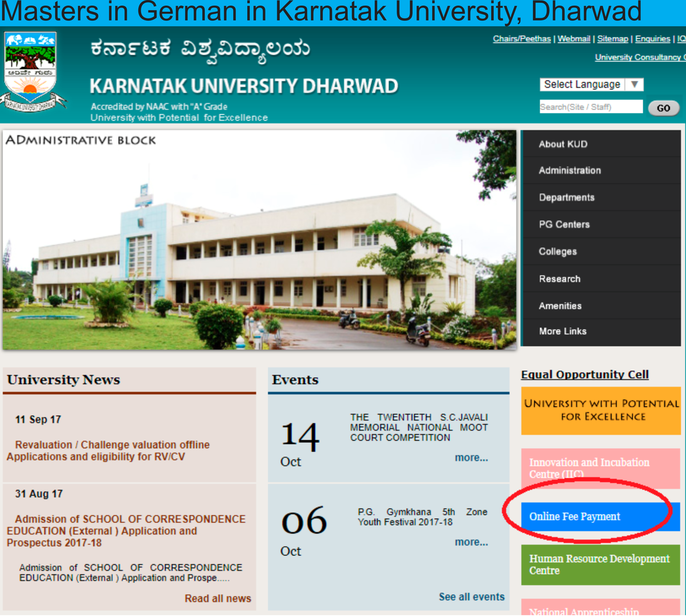Viewport: 686px width, 616px height.
Task: Click the Select Language dropdown arrow
Action: tap(635, 84)
